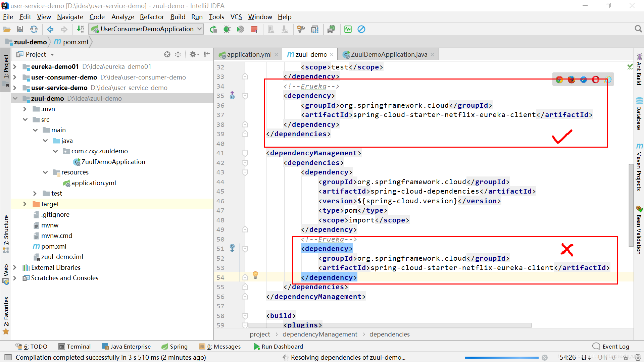The height and width of the screenshot is (362, 644).
Task: Toggle the Structure tool window
Action: tap(6, 234)
